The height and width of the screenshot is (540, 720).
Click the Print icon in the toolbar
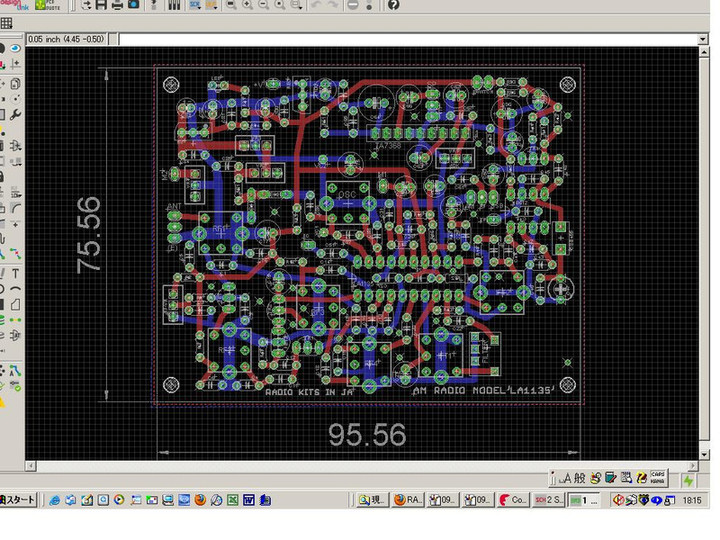point(117,5)
